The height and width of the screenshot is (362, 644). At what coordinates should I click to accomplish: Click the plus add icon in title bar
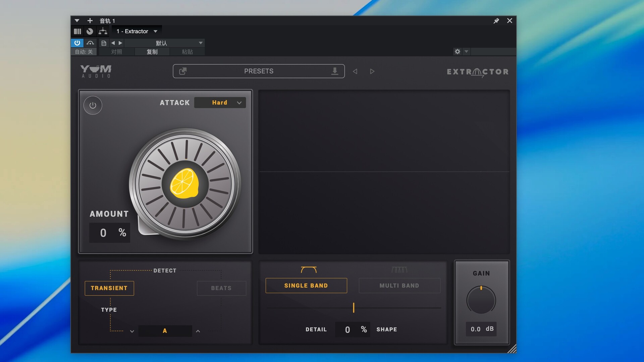90,20
